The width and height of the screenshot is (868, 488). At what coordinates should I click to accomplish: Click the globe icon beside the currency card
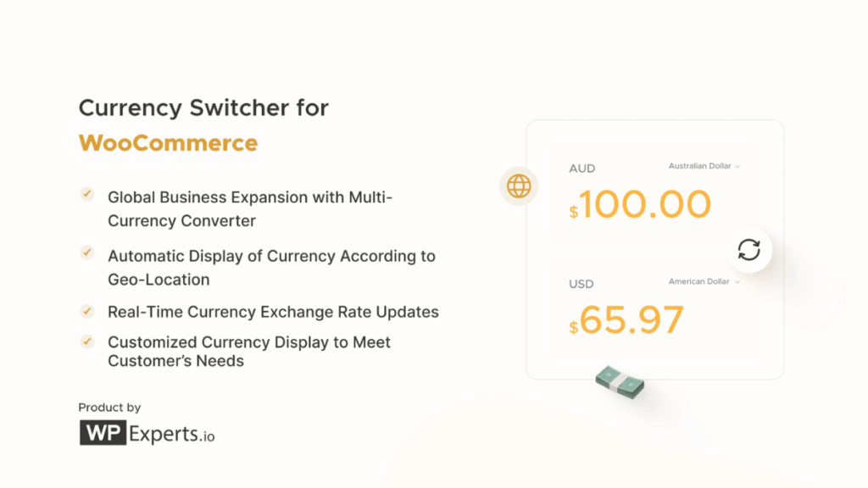point(519,186)
